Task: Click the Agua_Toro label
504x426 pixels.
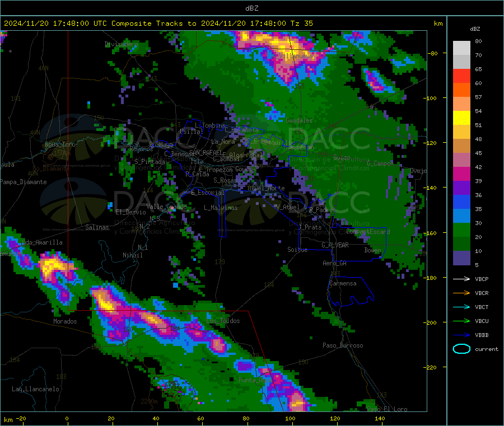Action: (60, 144)
